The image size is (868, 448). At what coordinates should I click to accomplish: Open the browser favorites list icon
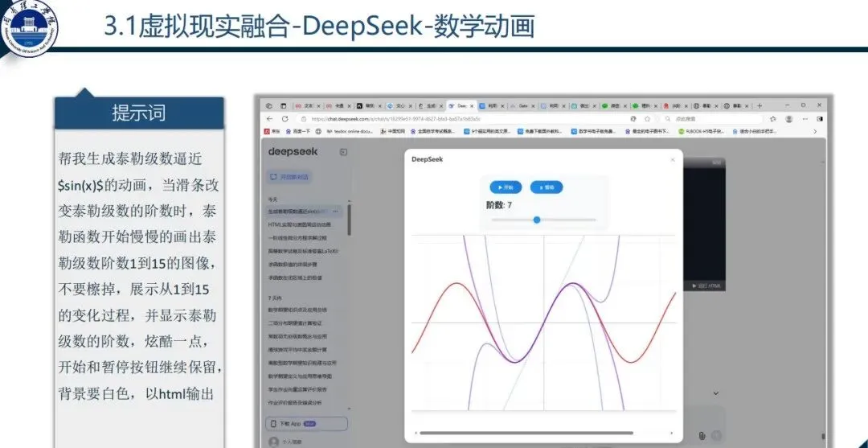click(x=773, y=119)
